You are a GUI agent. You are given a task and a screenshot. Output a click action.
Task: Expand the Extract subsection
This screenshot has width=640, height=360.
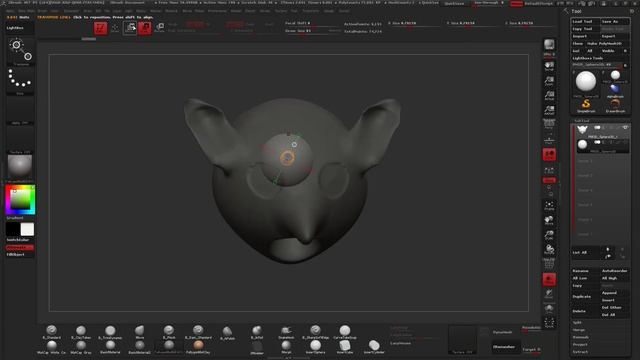click(580, 352)
